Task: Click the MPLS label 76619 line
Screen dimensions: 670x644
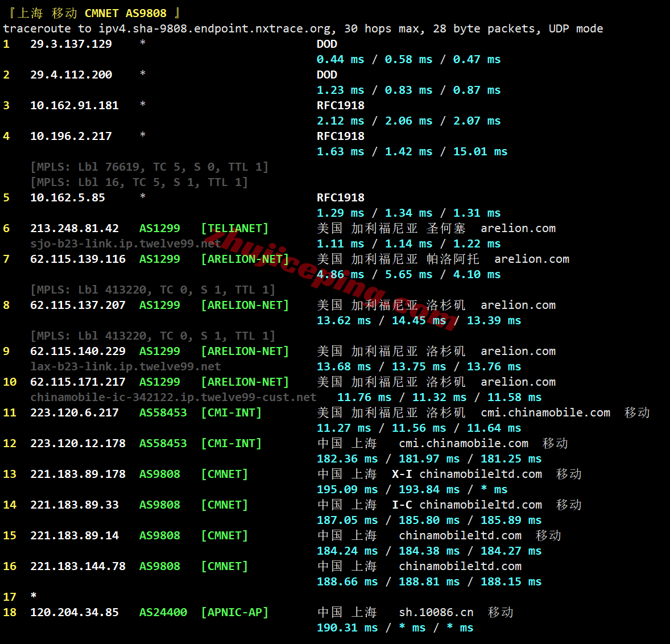Action: (x=149, y=167)
